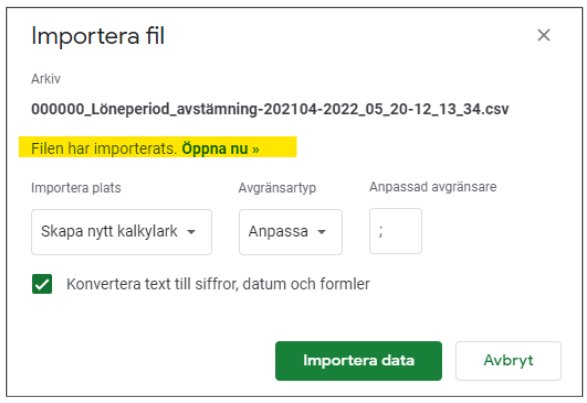Viewport: 587px width, 403px height.
Task: Click the Filen har importerats message
Action: click(104, 149)
